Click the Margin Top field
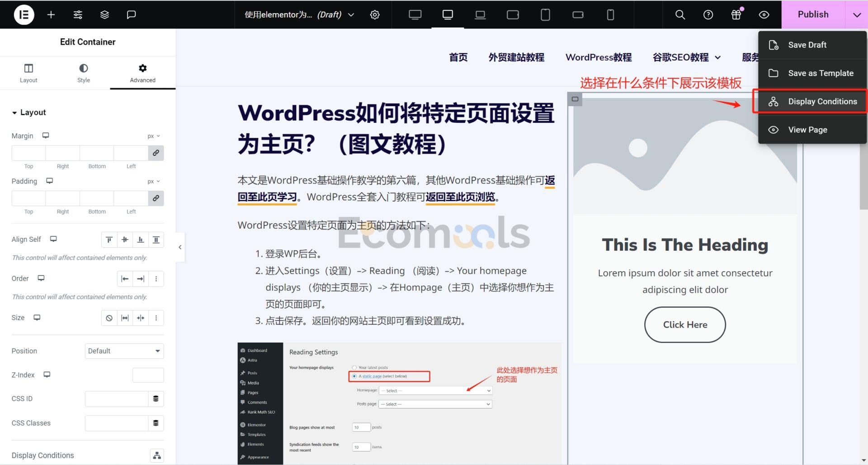 point(28,153)
